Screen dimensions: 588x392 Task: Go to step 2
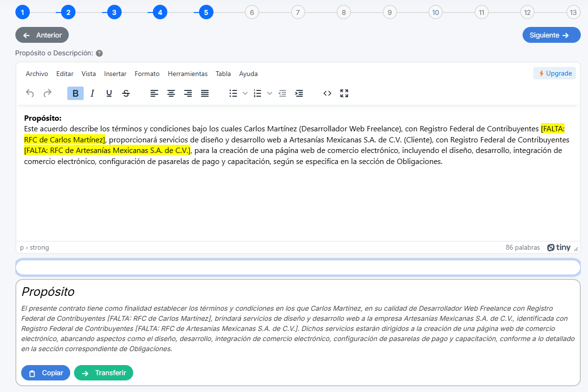tap(68, 12)
